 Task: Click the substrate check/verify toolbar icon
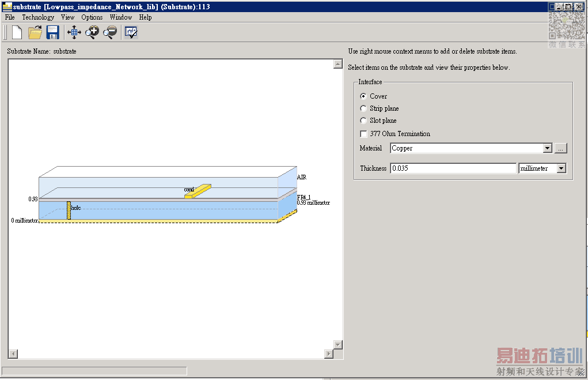(x=131, y=32)
